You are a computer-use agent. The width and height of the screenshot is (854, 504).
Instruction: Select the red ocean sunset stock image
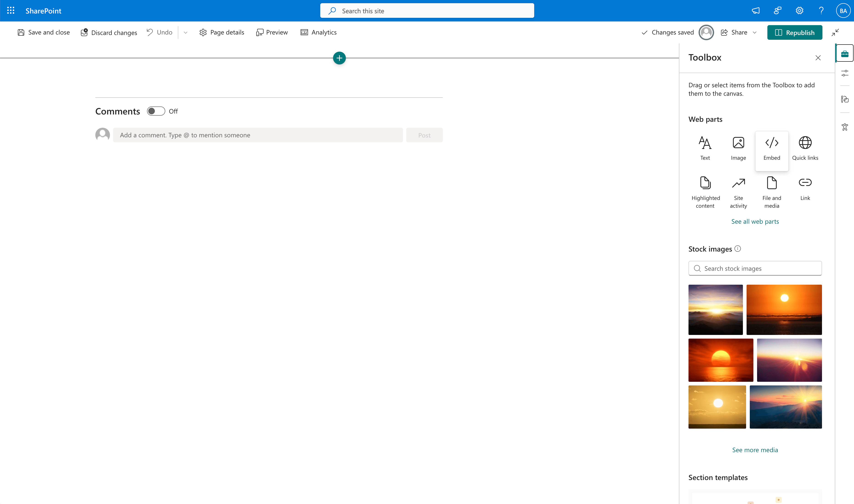point(721,360)
